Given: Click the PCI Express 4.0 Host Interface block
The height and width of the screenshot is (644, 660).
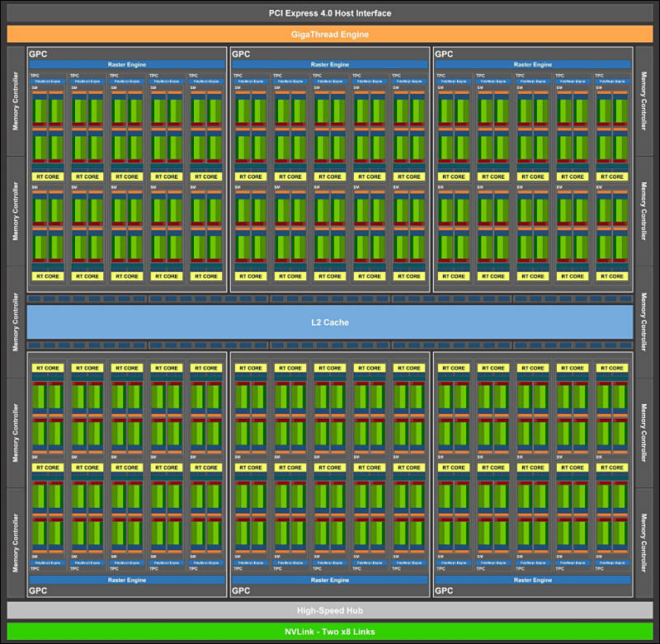Looking at the screenshot, I should (330, 13).
